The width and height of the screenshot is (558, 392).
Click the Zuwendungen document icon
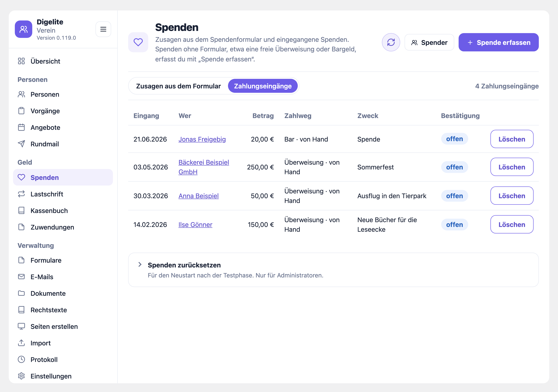point(21,227)
